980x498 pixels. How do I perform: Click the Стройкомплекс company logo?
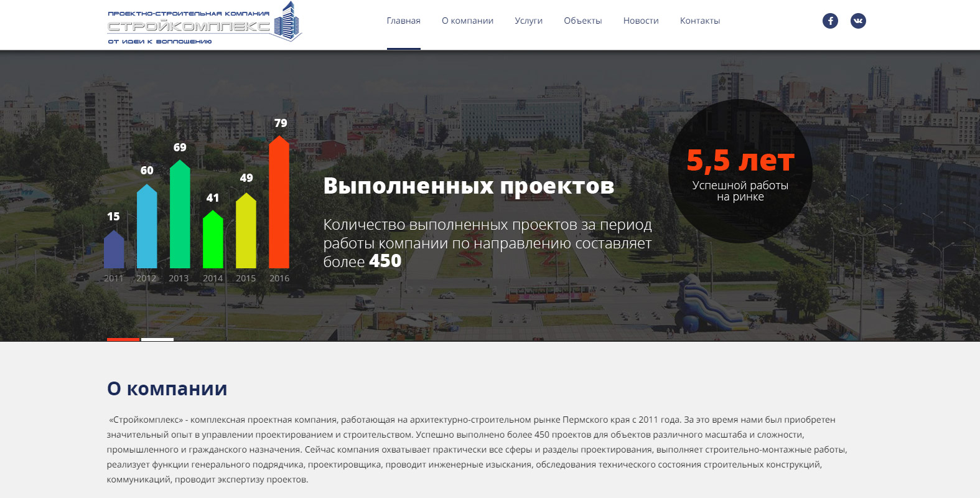[x=203, y=24]
